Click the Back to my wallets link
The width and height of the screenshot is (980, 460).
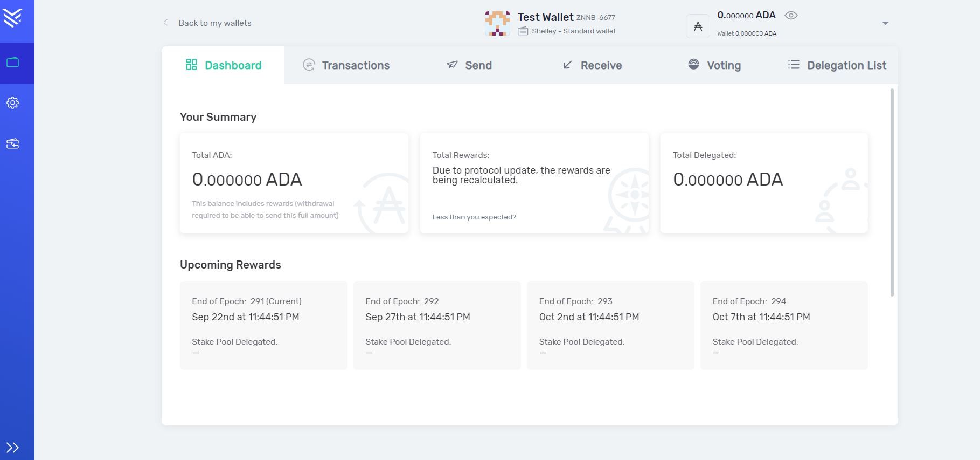pos(215,23)
